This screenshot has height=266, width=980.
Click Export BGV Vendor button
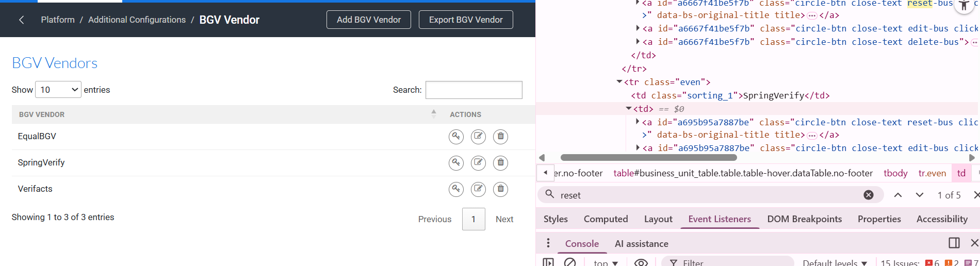coord(465,20)
